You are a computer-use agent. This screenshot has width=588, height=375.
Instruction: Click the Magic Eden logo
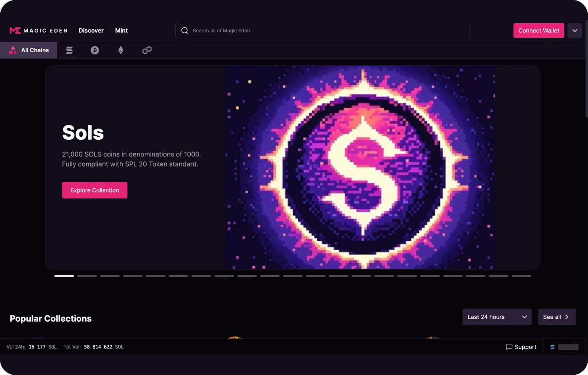tap(39, 31)
